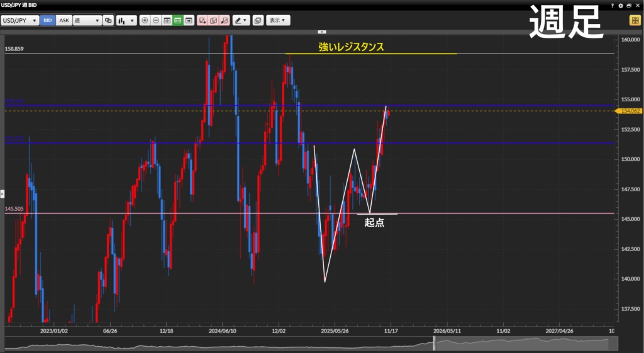Open the USD/JPY currency pair dropdown
This screenshot has width=644, height=353.
pyautogui.click(x=19, y=20)
